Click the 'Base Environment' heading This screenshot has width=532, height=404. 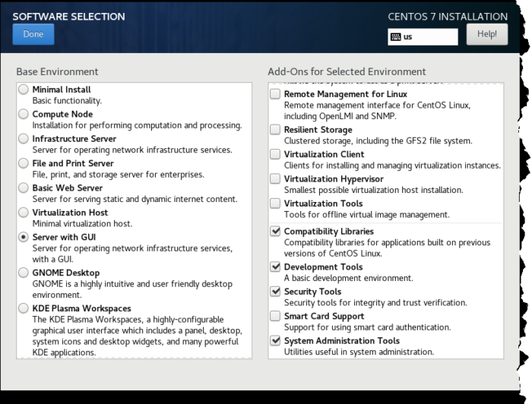pos(57,71)
